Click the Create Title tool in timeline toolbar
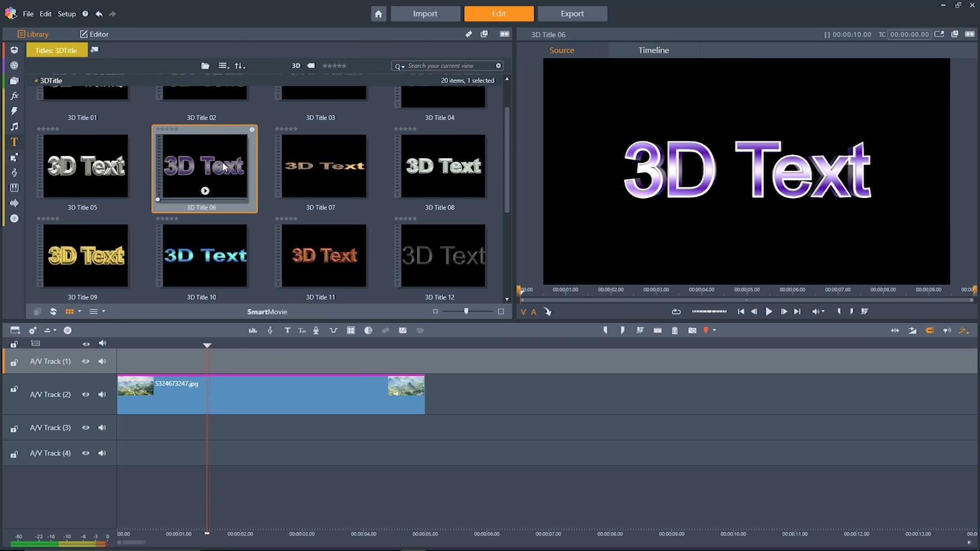This screenshot has height=551, width=980. point(287,331)
